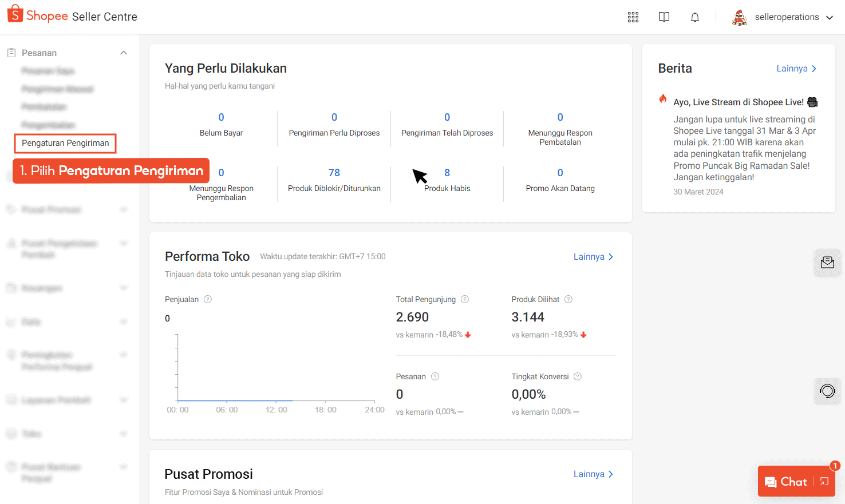Open Lainnya link in Performa Toko
This screenshot has height=504, width=845.
[x=593, y=257]
